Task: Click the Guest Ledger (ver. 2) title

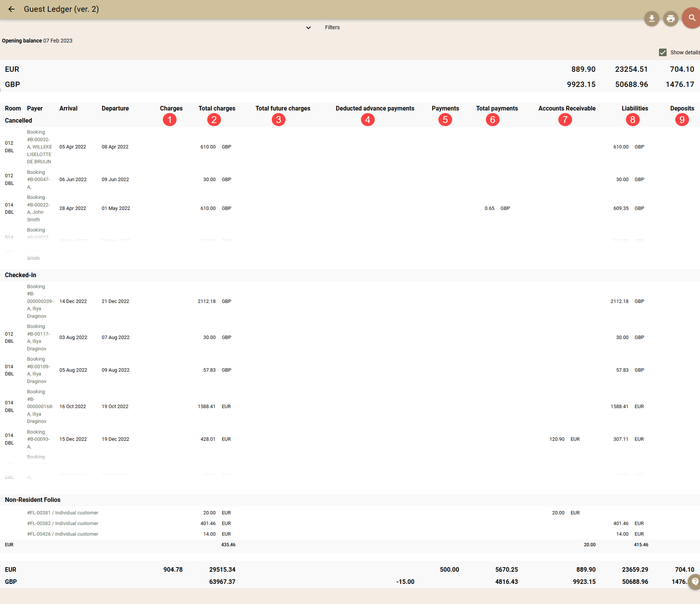Action: pyautogui.click(x=61, y=9)
